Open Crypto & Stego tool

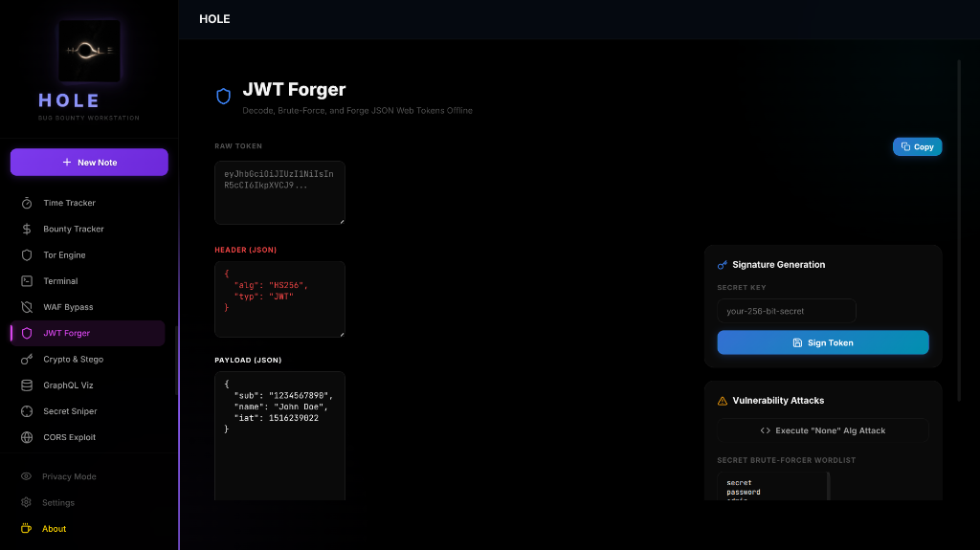tap(87, 360)
